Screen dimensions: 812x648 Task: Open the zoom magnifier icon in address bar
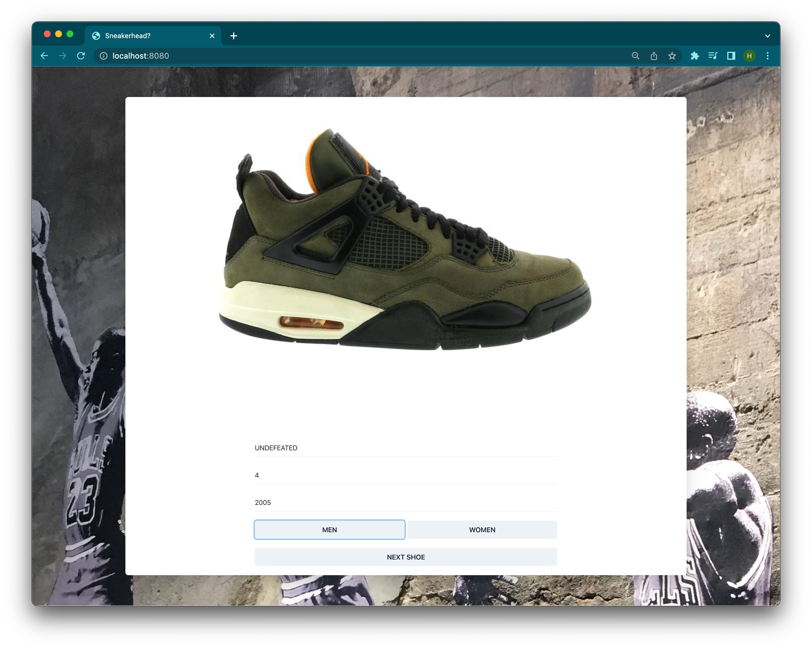(x=635, y=56)
